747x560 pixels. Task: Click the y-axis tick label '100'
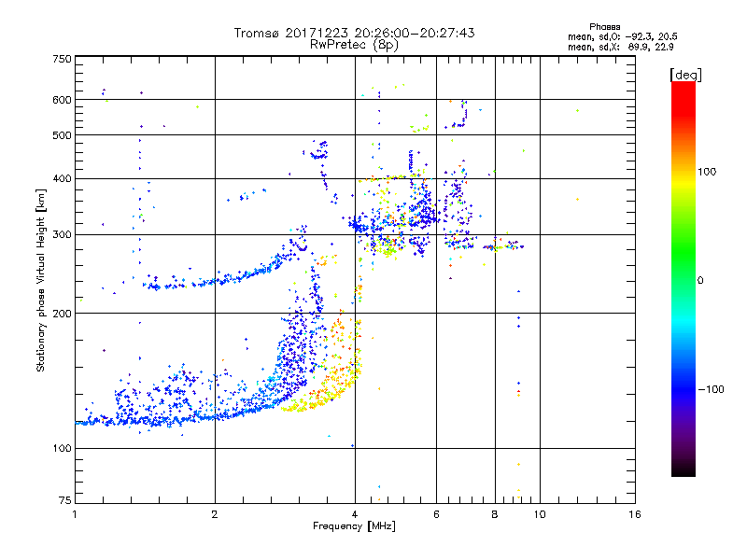click(62, 448)
